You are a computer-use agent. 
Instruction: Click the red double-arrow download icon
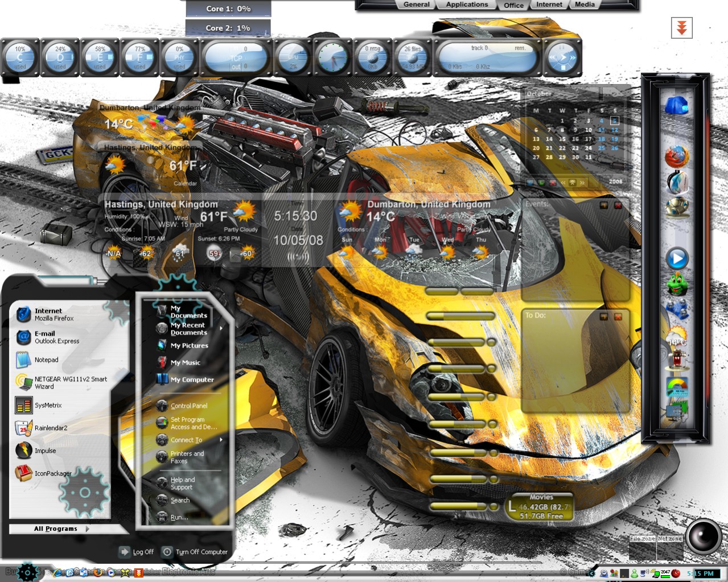(x=681, y=28)
